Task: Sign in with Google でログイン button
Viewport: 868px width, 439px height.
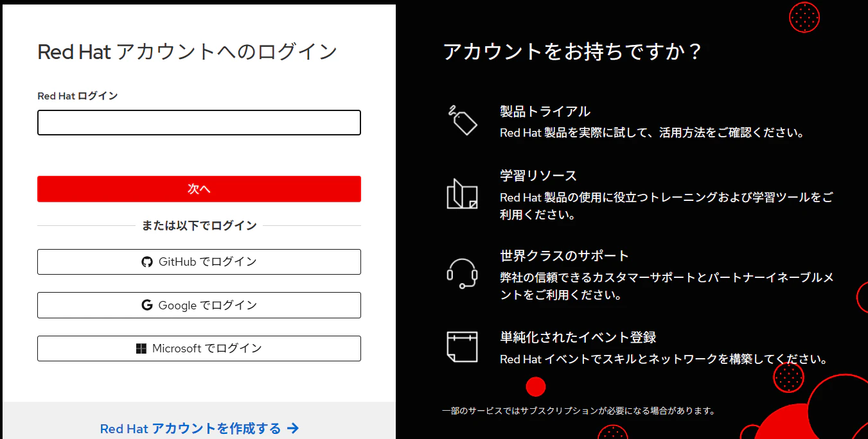Action: (199, 306)
